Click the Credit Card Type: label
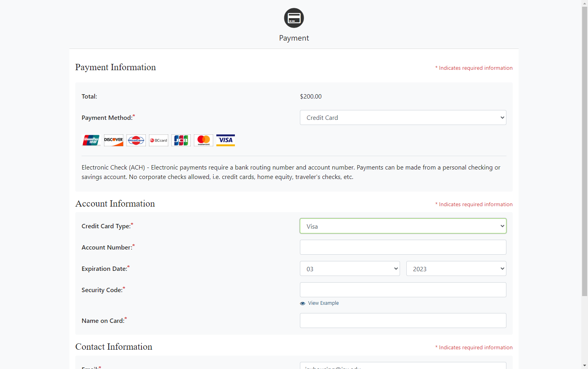The height and width of the screenshot is (369, 588). pyautogui.click(x=107, y=226)
